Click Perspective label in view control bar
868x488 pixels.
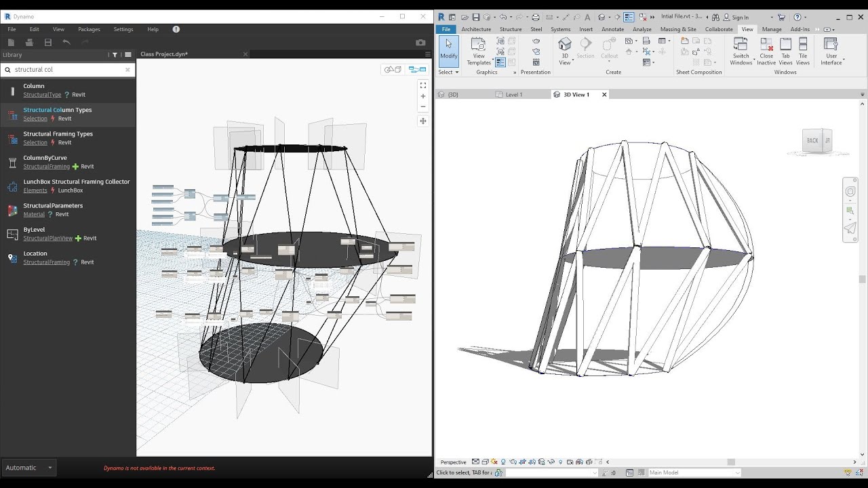point(454,462)
